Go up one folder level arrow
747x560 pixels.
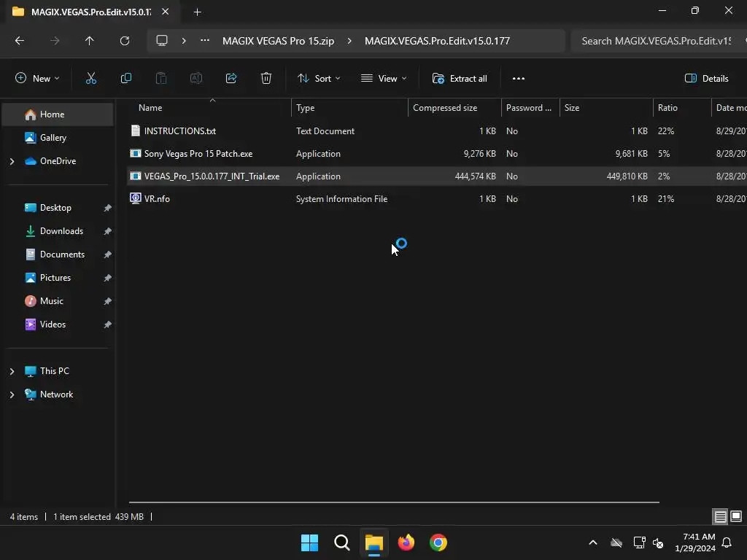(90, 41)
